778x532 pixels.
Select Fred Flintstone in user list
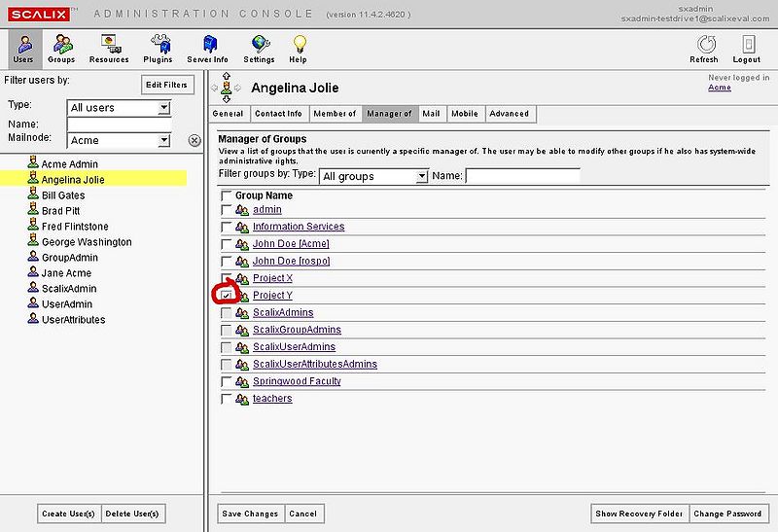pyautogui.click(x=80, y=227)
